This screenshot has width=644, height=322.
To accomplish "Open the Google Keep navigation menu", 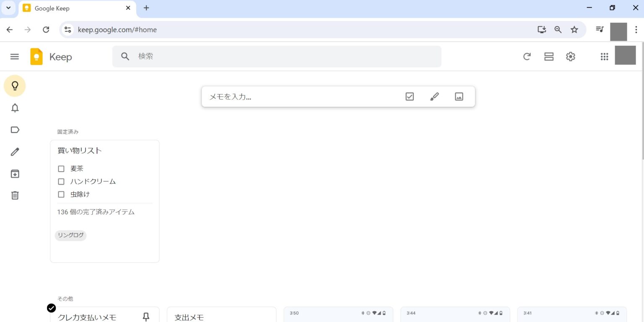I will (15, 57).
